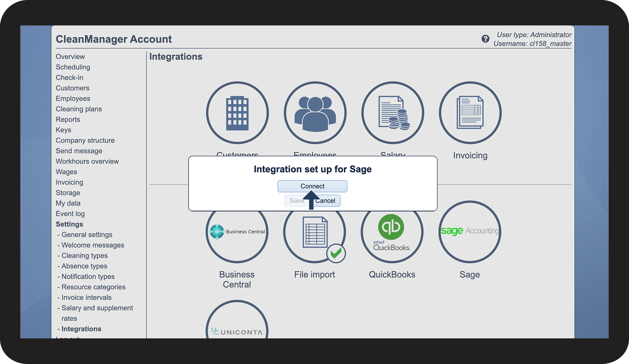View Workhours overview in the sidebar
The image size is (629, 364).
coord(87,161)
